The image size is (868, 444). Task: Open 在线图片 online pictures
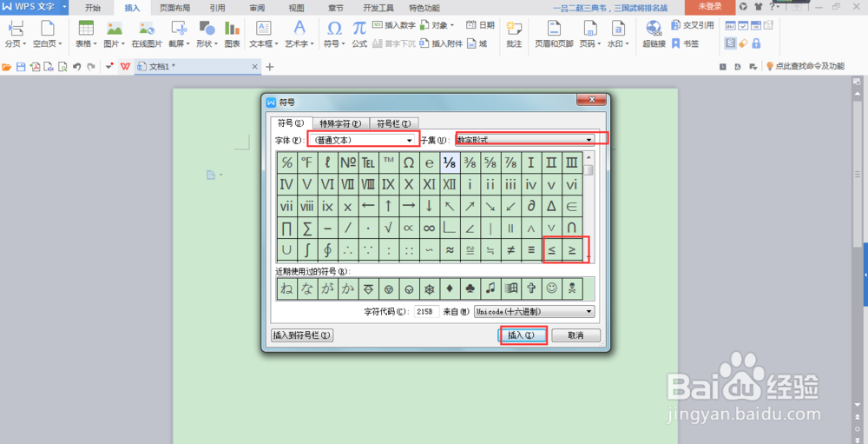click(147, 35)
